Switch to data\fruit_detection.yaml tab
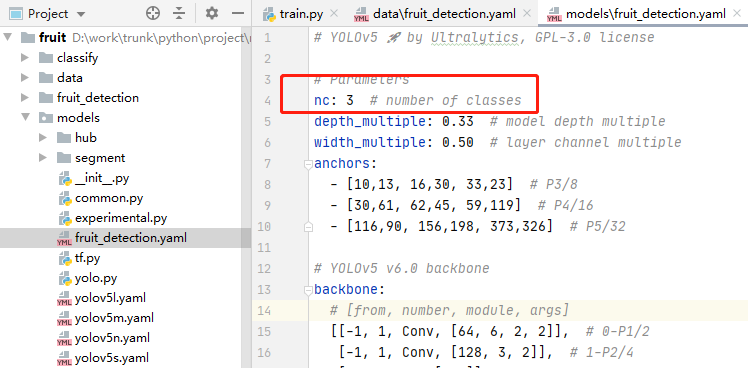 tap(444, 14)
